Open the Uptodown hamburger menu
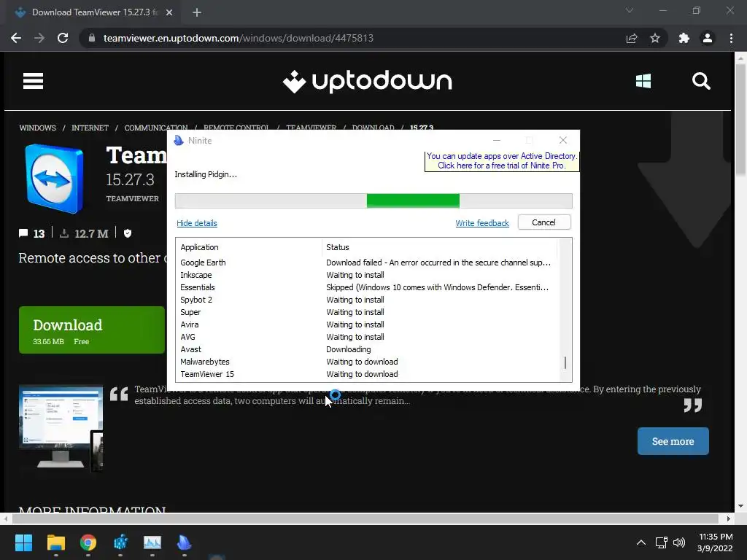The width and height of the screenshot is (747, 560). point(33,81)
